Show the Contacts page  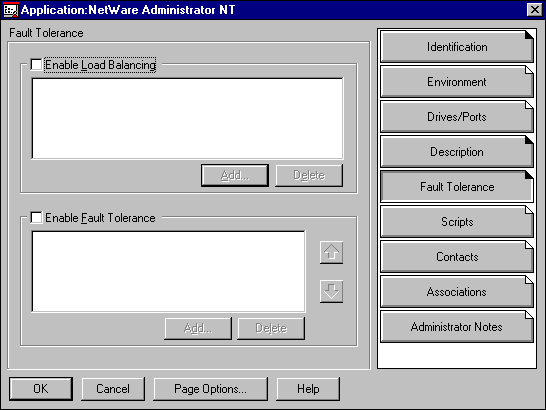[x=457, y=257]
